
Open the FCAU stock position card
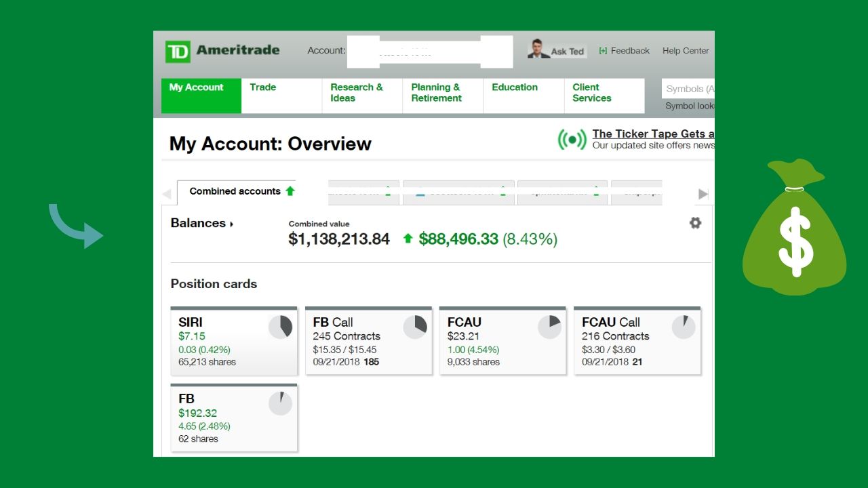click(502, 341)
